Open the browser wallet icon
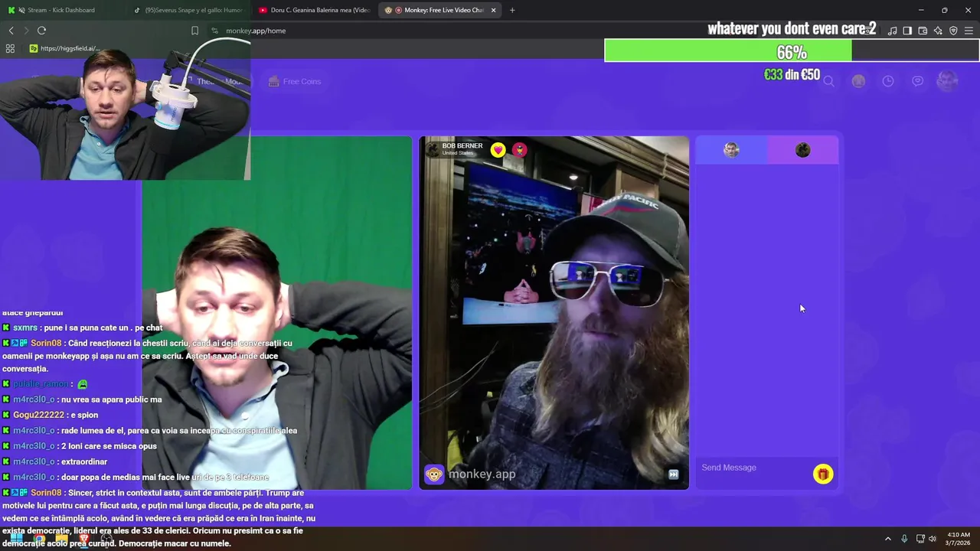Viewport: 980px width, 551px height. 923,31
